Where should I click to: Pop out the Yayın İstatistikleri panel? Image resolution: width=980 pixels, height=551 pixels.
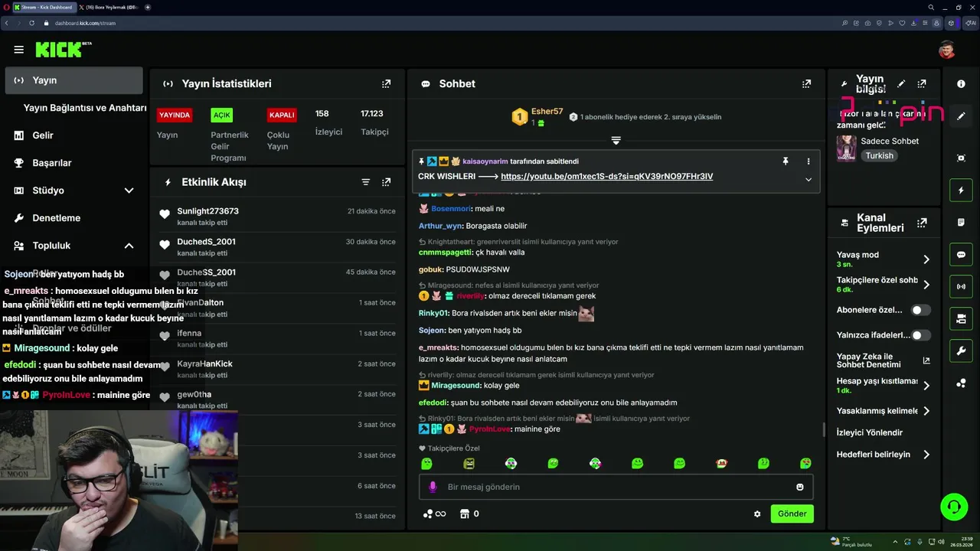(x=386, y=83)
